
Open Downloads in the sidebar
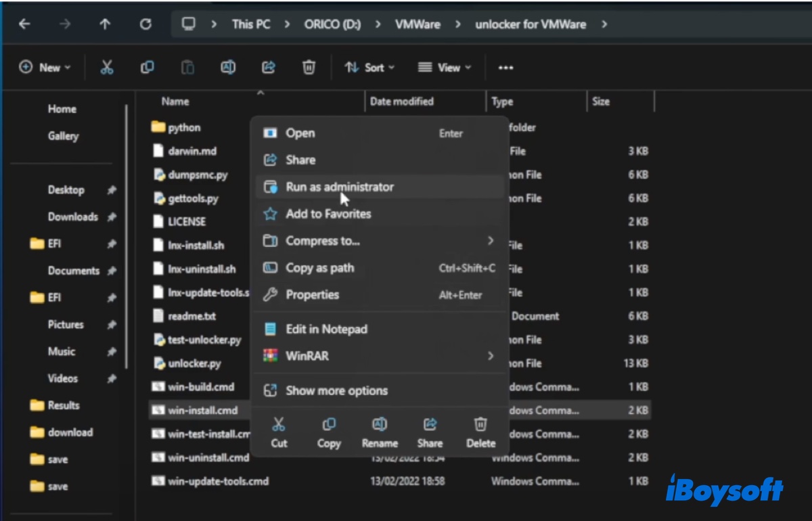[x=72, y=217]
